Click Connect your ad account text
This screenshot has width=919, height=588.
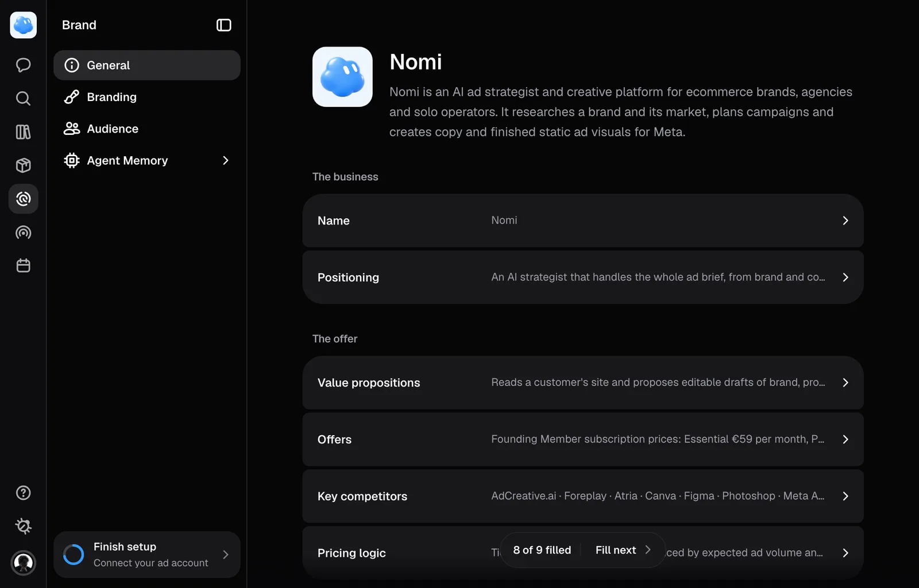click(151, 563)
